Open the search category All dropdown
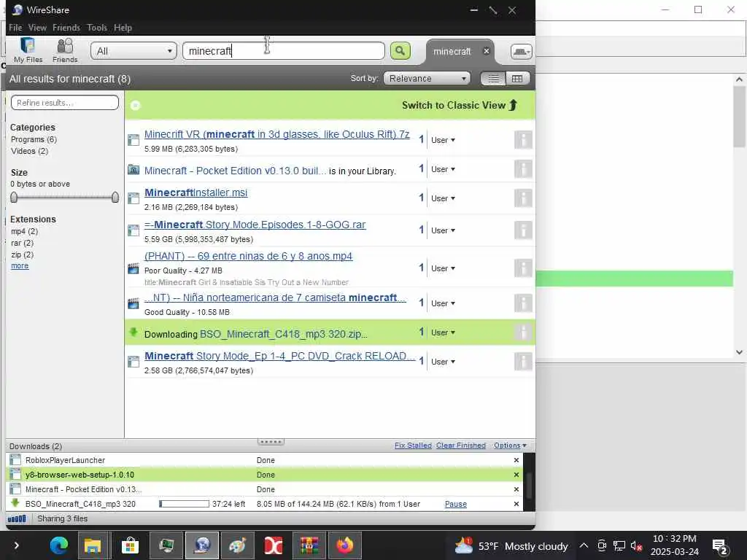747x560 pixels. point(134,51)
